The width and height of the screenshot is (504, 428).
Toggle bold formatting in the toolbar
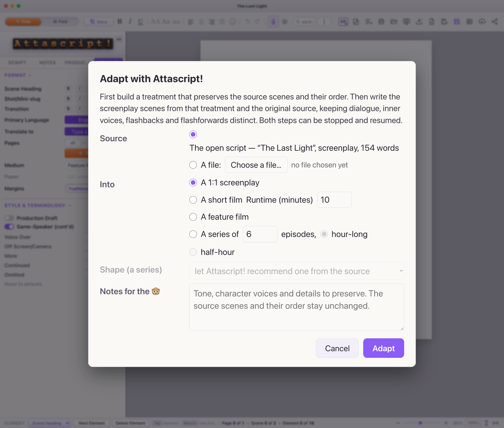(x=120, y=22)
